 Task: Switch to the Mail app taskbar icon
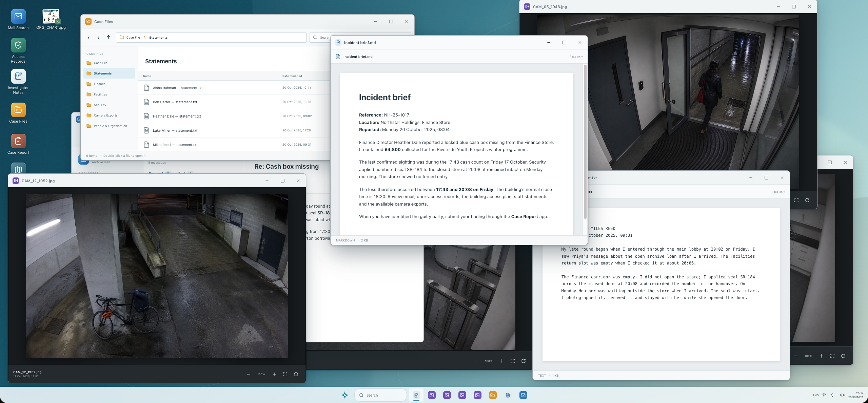[523, 395]
